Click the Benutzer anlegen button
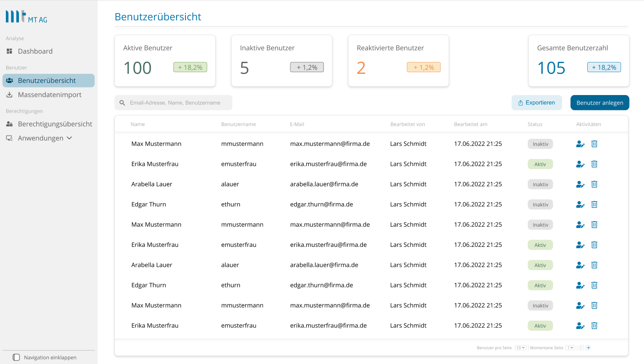644x364 pixels. [600, 103]
